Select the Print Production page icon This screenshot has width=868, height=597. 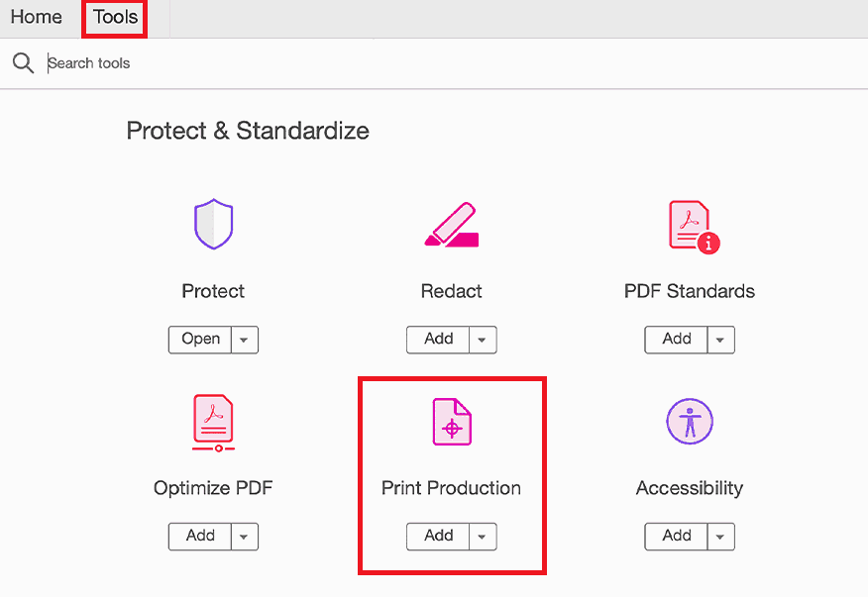[x=451, y=421]
